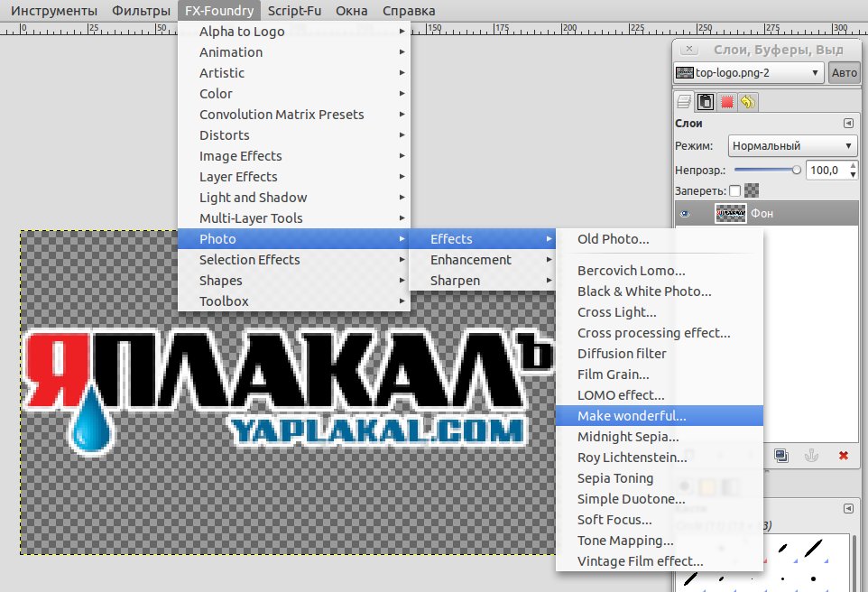The height and width of the screenshot is (592, 868).
Task: Open the Фильтры menu
Action: [141, 11]
